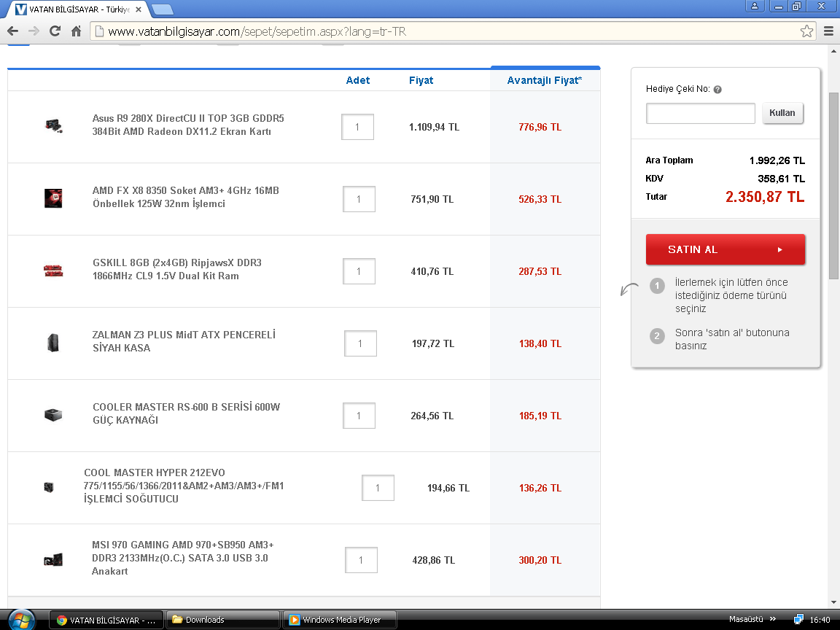The width and height of the screenshot is (840, 630).
Task: Click the Avantajlı Fiyat column header
Action: pos(544,80)
